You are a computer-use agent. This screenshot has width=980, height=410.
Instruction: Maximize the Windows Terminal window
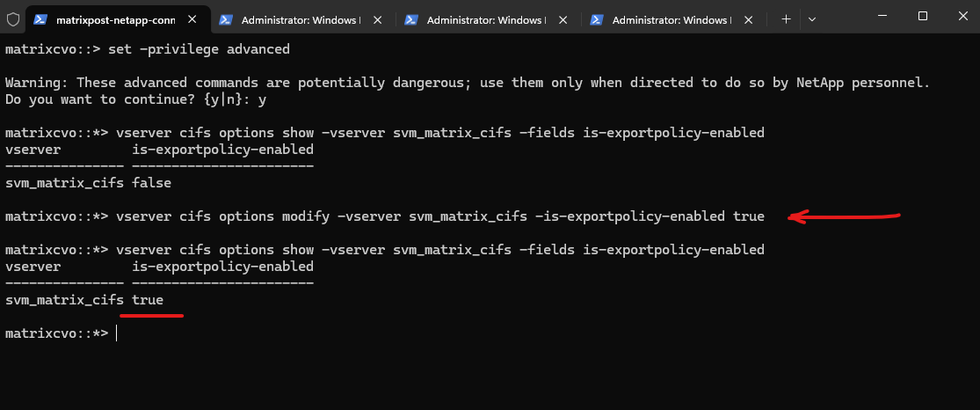click(923, 16)
